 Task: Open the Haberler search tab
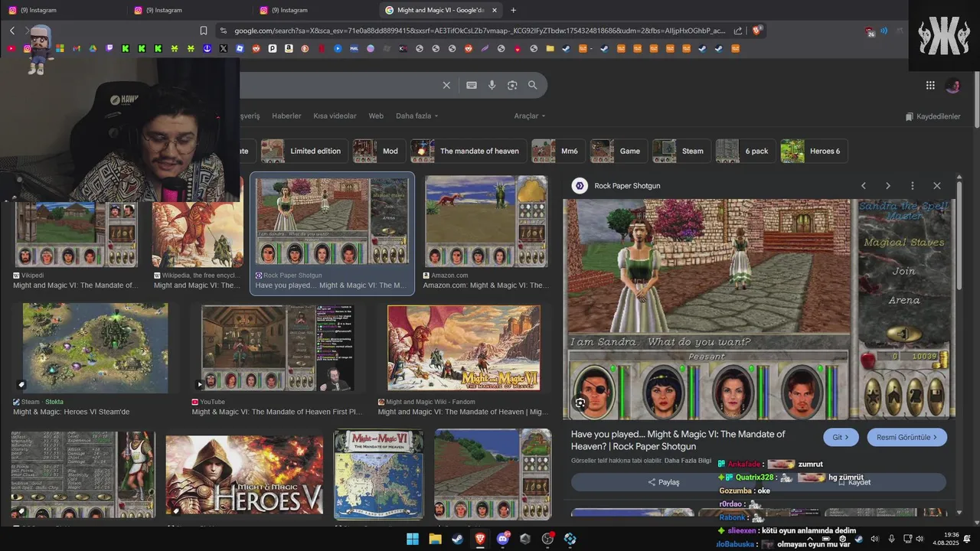286,116
